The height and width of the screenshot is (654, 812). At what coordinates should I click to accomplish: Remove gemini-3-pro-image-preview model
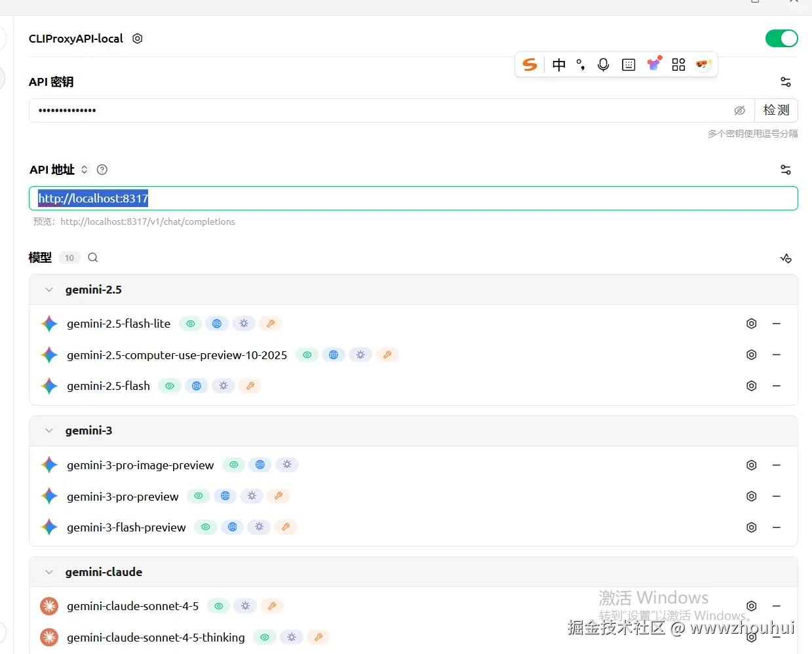(x=777, y=465)
